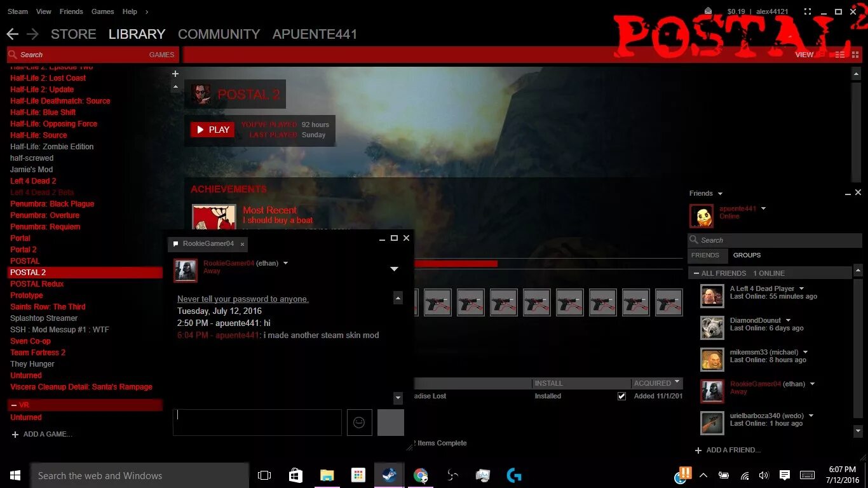
Task: Open urielbarboza340 avatar
Action: click(712, 423)
